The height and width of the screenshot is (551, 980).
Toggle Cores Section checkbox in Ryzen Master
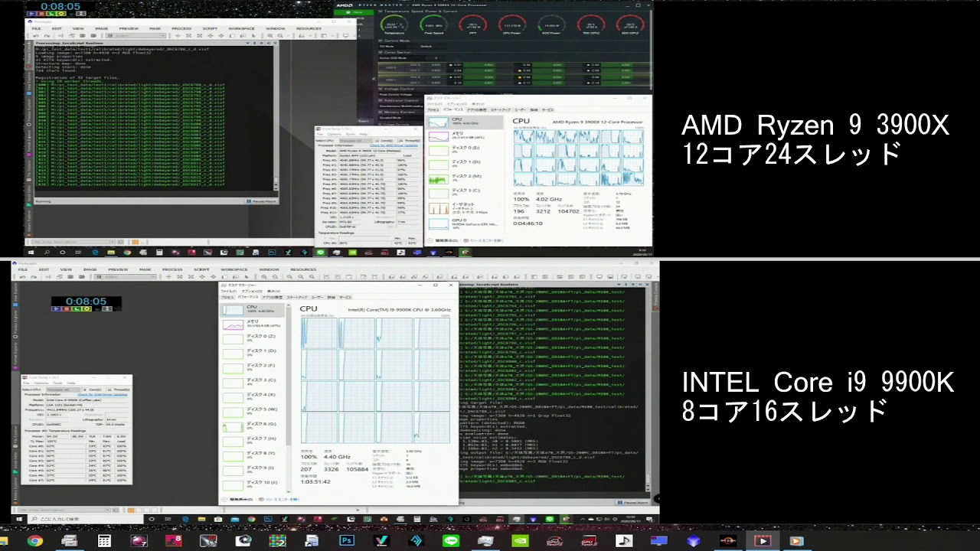pos(381,52)
